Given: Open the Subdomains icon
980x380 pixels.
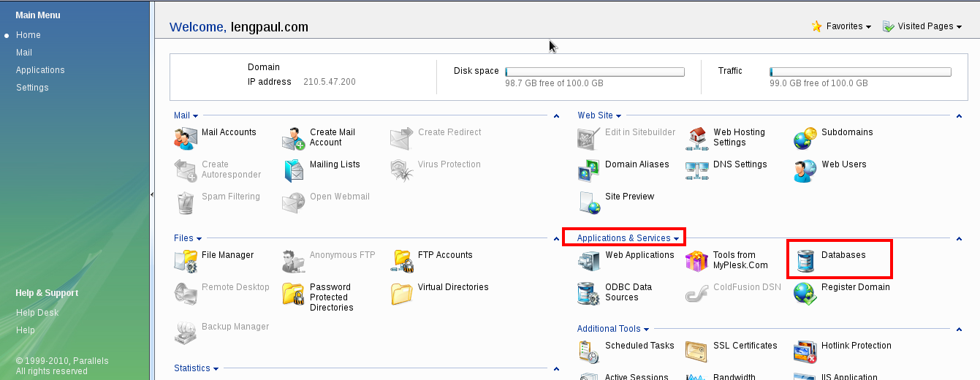Looking at the screenshot, I should point(805,137).
